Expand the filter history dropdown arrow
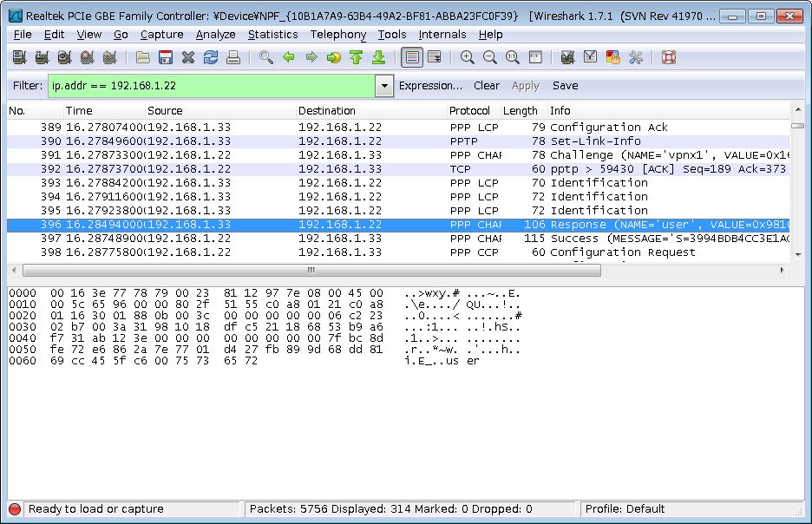The image size is (812, 524). tap(384, 86)
